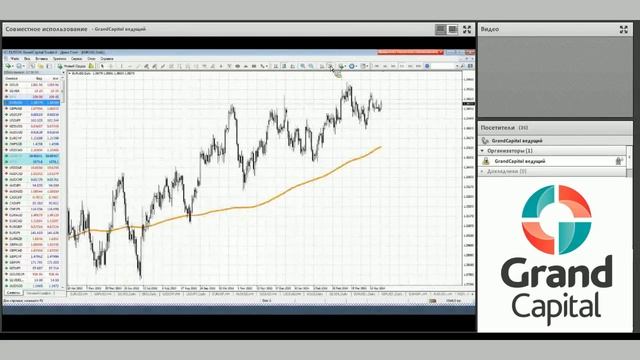Toggle fullscreen for the Видео panel
The image size is (640, 360).
(624, 29)
